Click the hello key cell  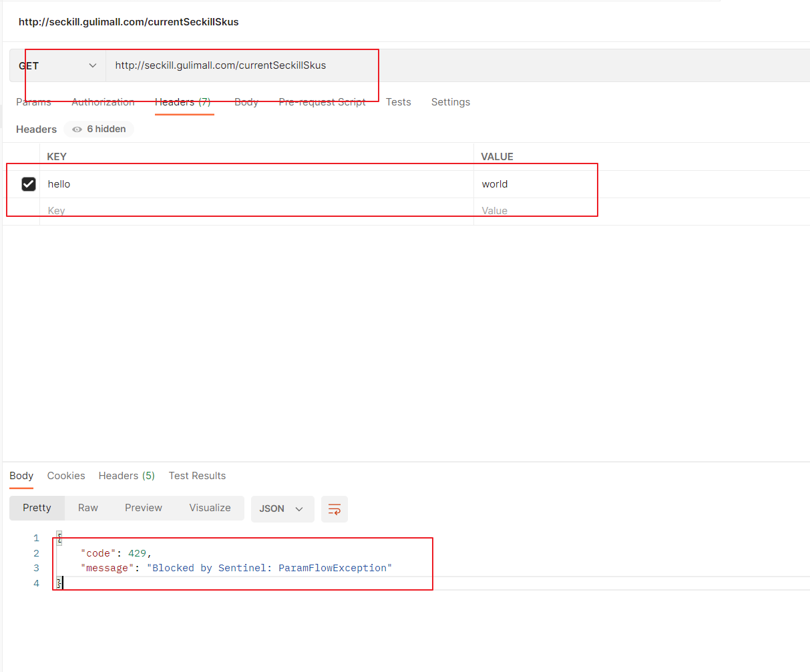[257, 184]
